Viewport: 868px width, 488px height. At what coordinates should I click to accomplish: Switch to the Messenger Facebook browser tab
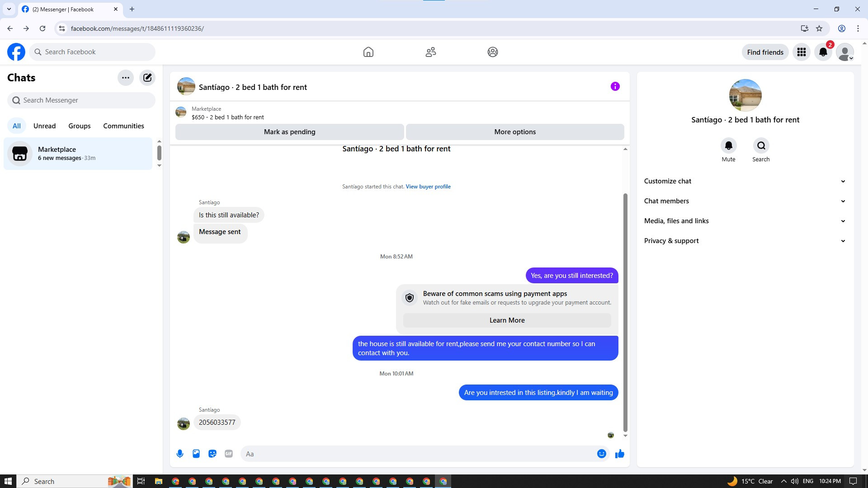70,9
